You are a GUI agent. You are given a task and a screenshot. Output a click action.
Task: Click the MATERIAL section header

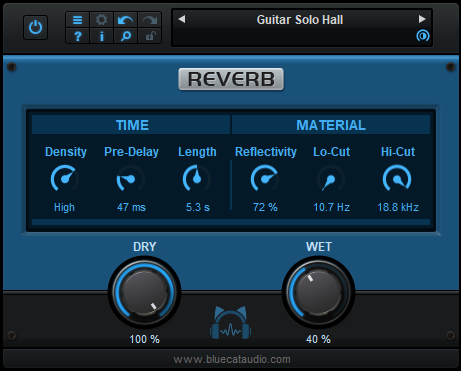point(331,125)
